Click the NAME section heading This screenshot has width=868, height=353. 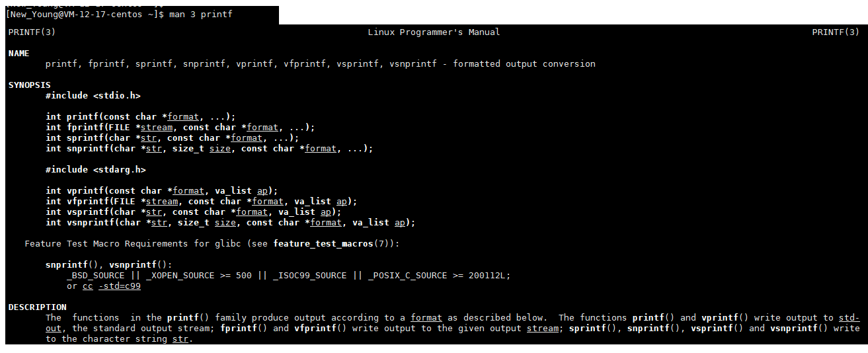click(19, 54)
